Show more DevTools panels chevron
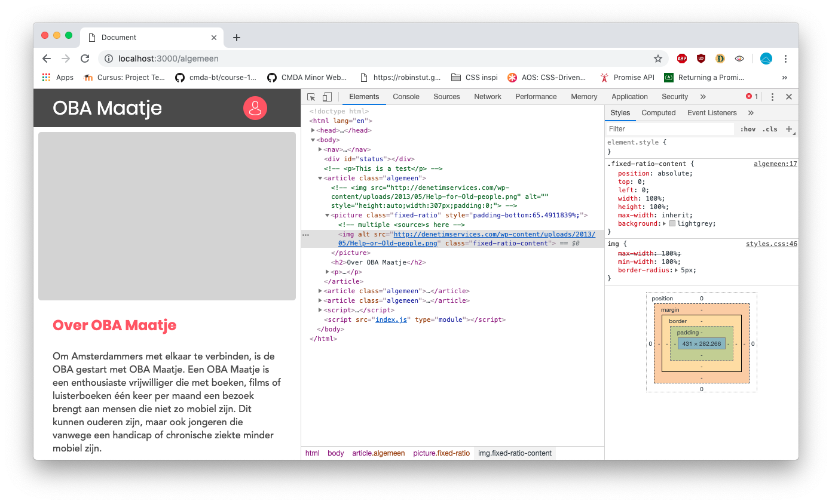 coord(703,97)
